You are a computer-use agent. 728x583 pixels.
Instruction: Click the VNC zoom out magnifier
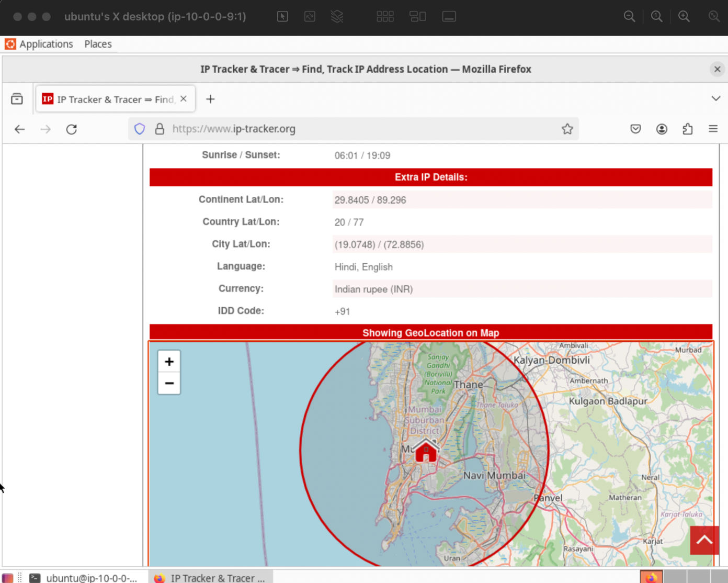pos(630,17)
